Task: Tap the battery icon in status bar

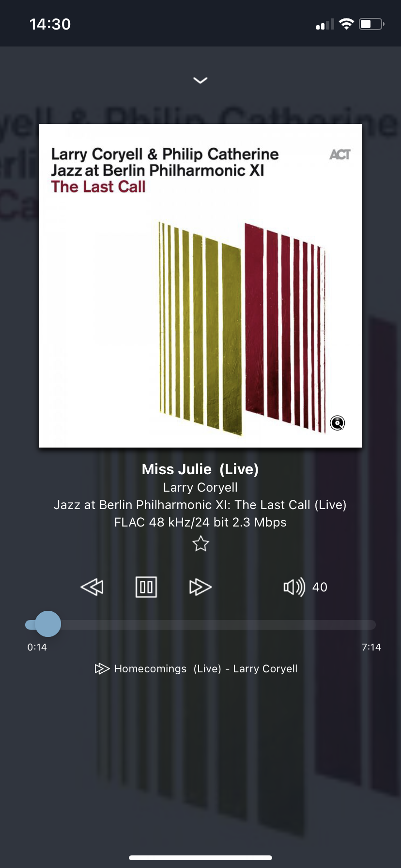Action: click(372, 24)
